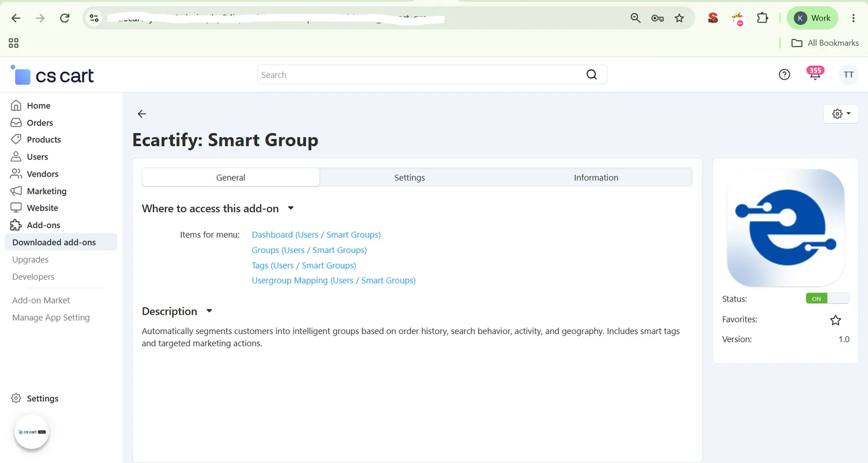Open the Marketing megaphone icon
Viewport: 868px width, 463px height.
click(x=16, y=191)
